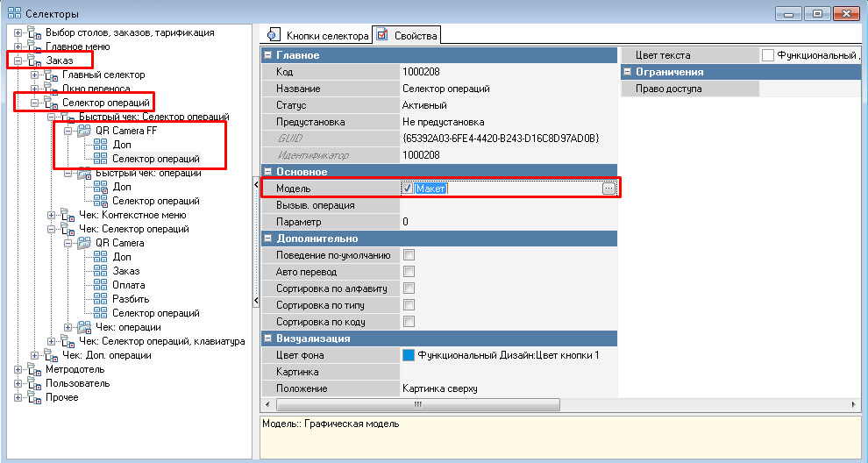
Task: Collapse the Основное properties section
Action: coord(268,172)
